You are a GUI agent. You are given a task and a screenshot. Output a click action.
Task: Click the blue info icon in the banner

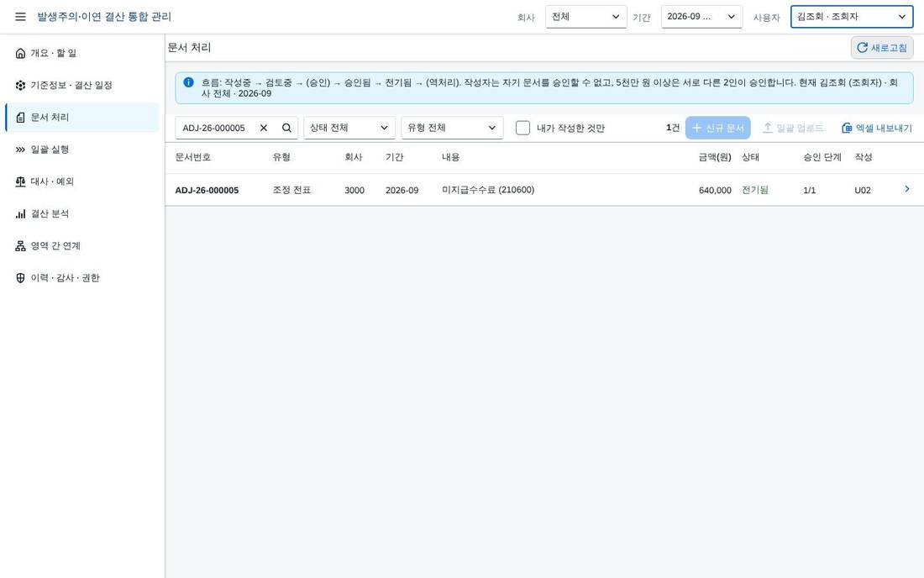coord(188,82)
